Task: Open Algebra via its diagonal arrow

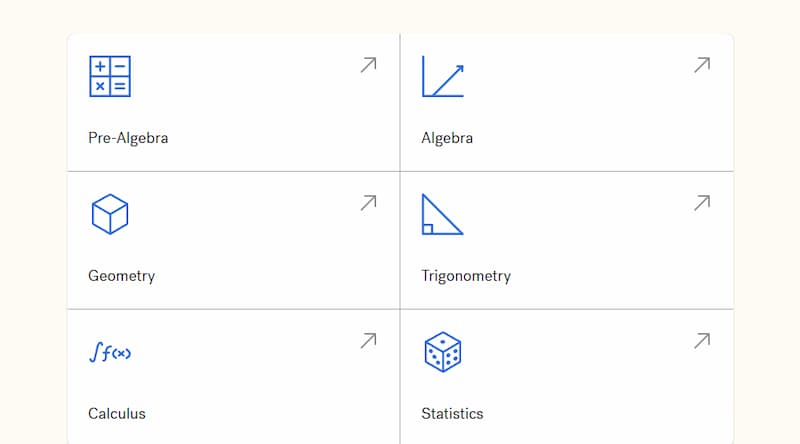Action: click(x=702, y=65)
